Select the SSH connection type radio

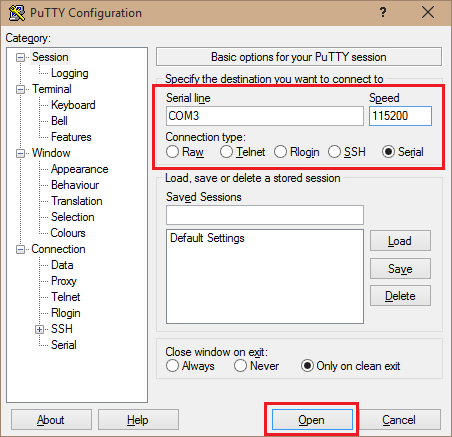coord(334,152)
